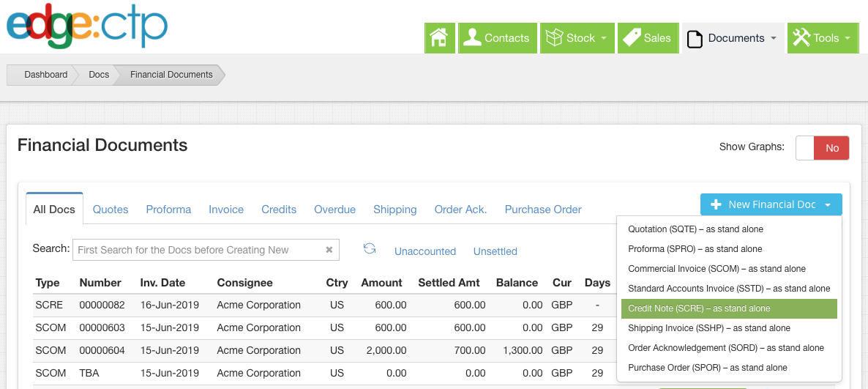868x389 pixels.
Task: Select the SCRE type cell
Action: pos(49,305)
